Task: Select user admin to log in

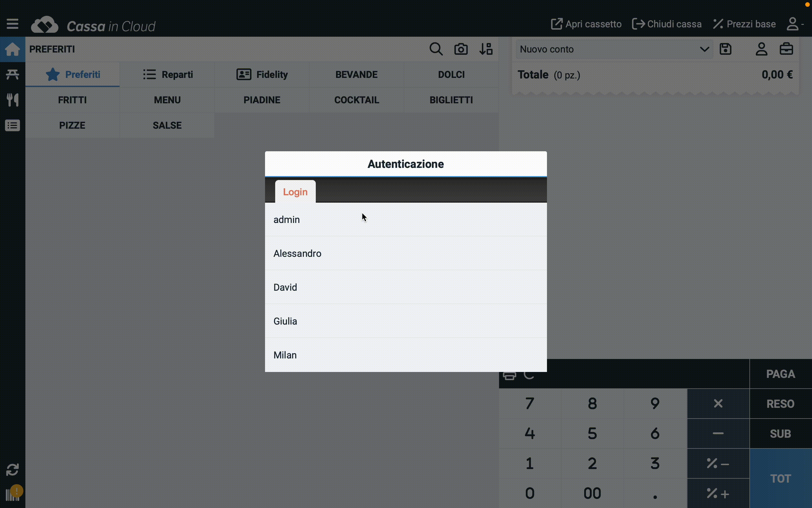Action: point(406,219)
